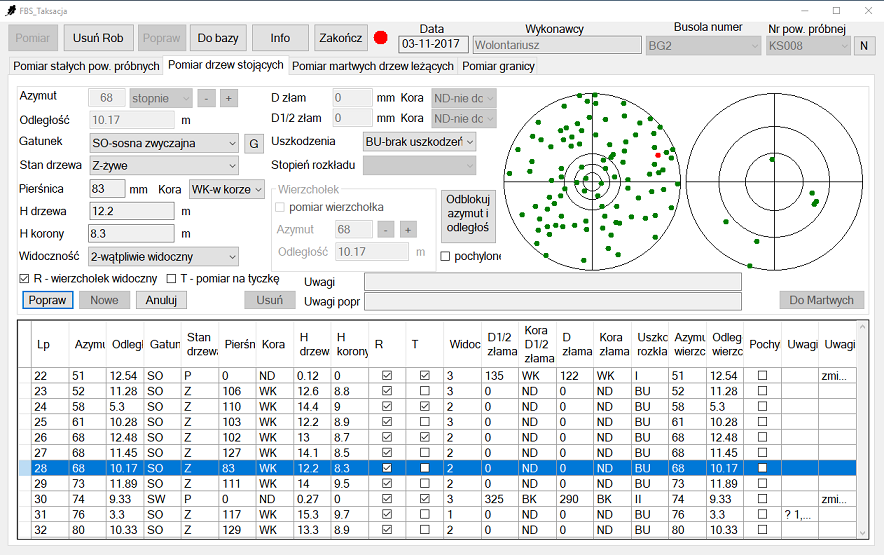Open the Widoczność dropdown list
The height and width of the screenshot is (555, 884).
164,256
